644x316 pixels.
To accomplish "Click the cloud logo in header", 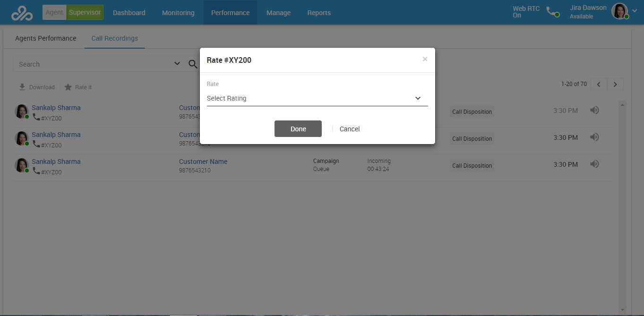I will tap(22, 13).
